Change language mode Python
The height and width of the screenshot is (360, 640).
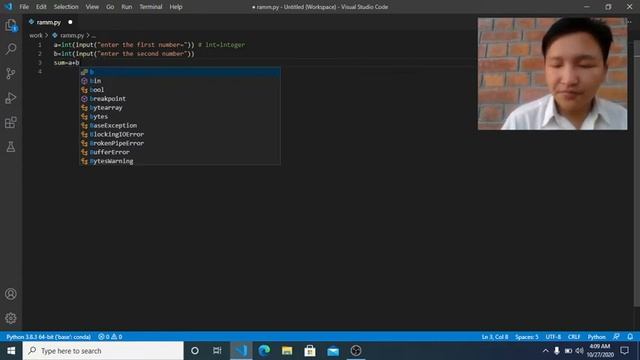(596, 337)
